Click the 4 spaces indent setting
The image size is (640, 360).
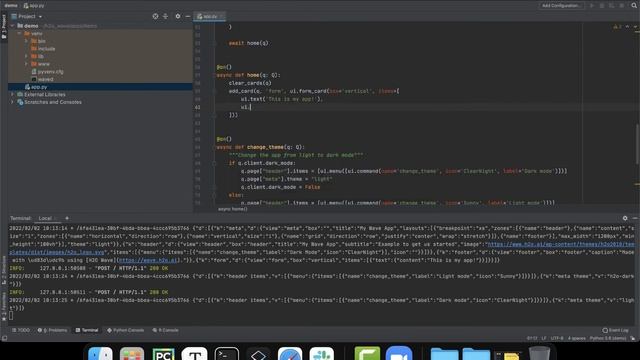(576, 338)
